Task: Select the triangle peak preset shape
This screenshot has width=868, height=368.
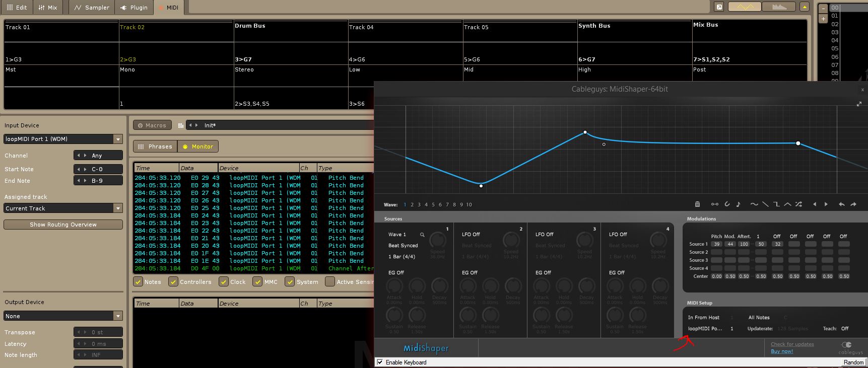Action: coord(787,204)
